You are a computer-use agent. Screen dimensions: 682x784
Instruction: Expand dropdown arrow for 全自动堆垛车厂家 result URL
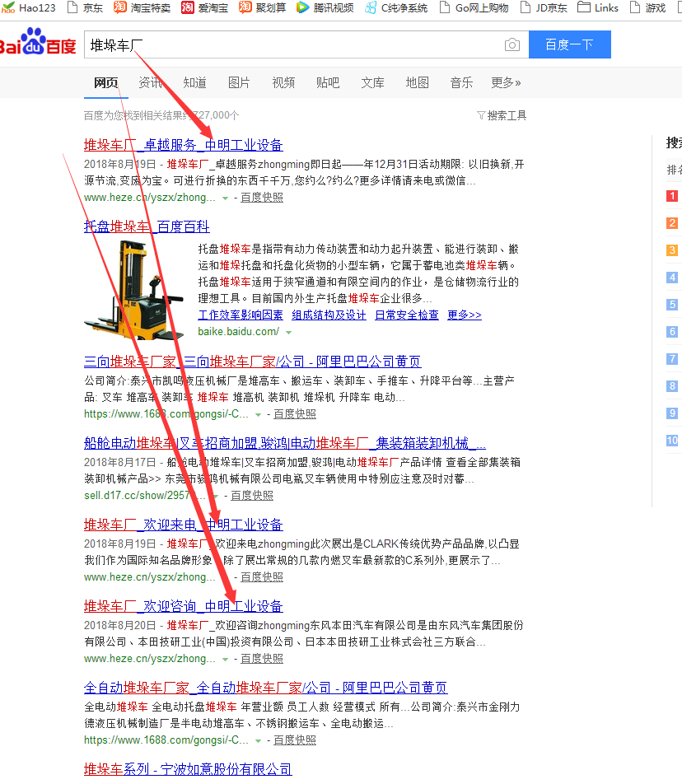(258, 741)
